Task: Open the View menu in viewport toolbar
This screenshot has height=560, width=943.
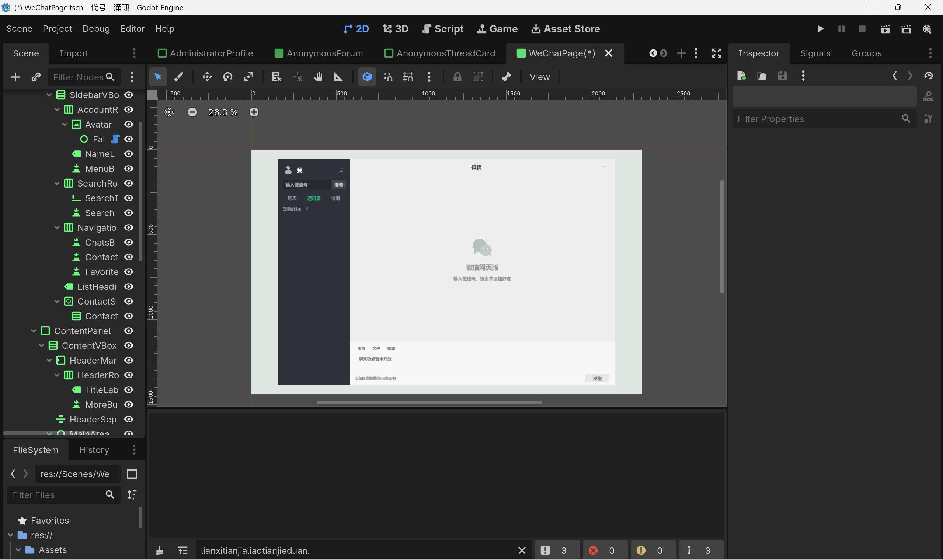Action: pyautogui.click(x=539, y=77)
